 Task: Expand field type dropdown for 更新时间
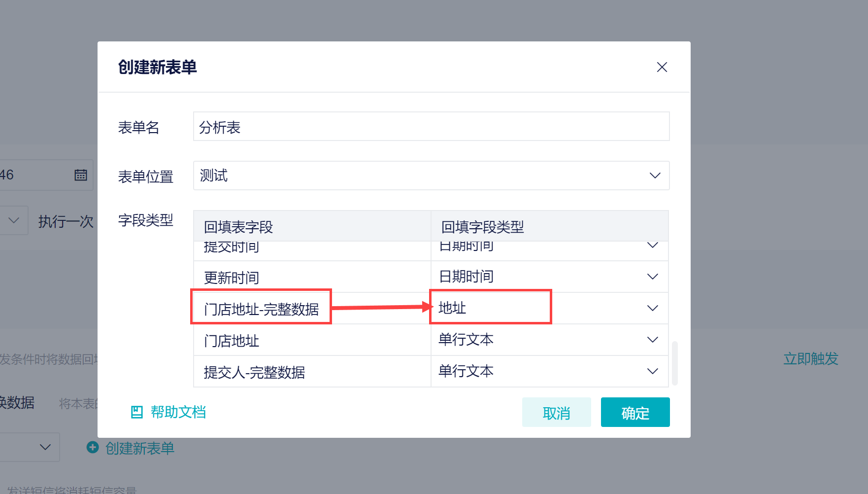pos(652,277)
